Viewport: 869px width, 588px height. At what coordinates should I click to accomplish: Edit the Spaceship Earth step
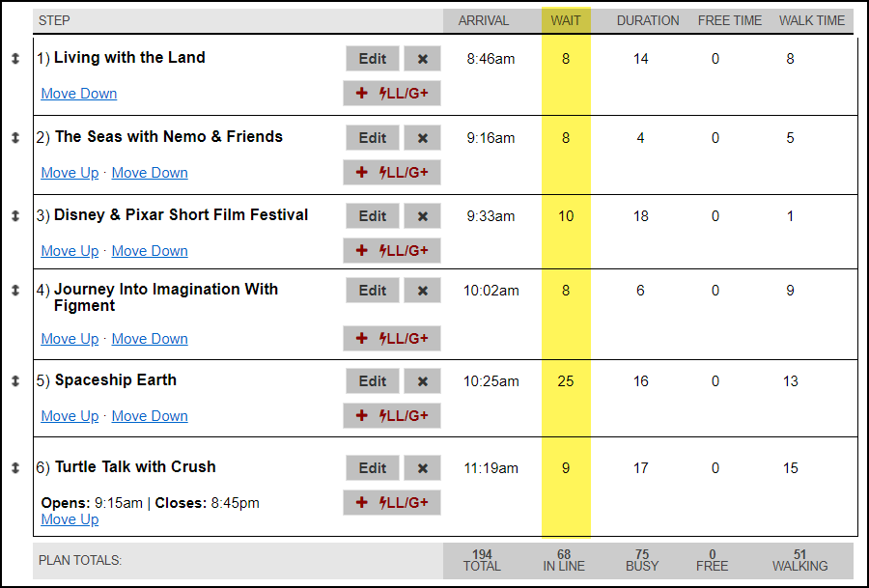click(373, 381)
